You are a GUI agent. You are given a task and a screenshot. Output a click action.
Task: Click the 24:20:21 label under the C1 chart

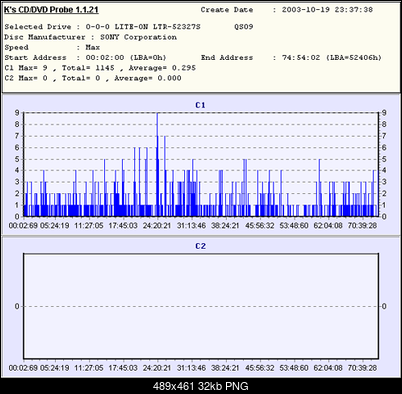(157, 226)
